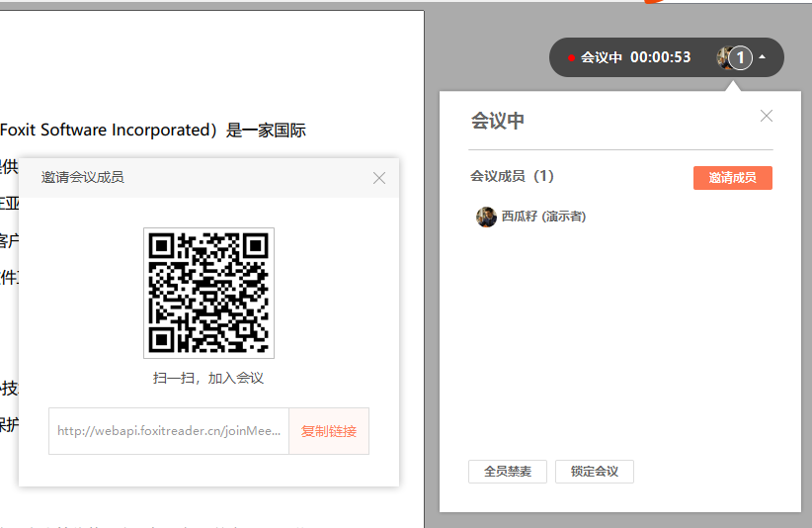Close the 会议中 meeting panel
The image size is (812, 528).
click(767, 116)
